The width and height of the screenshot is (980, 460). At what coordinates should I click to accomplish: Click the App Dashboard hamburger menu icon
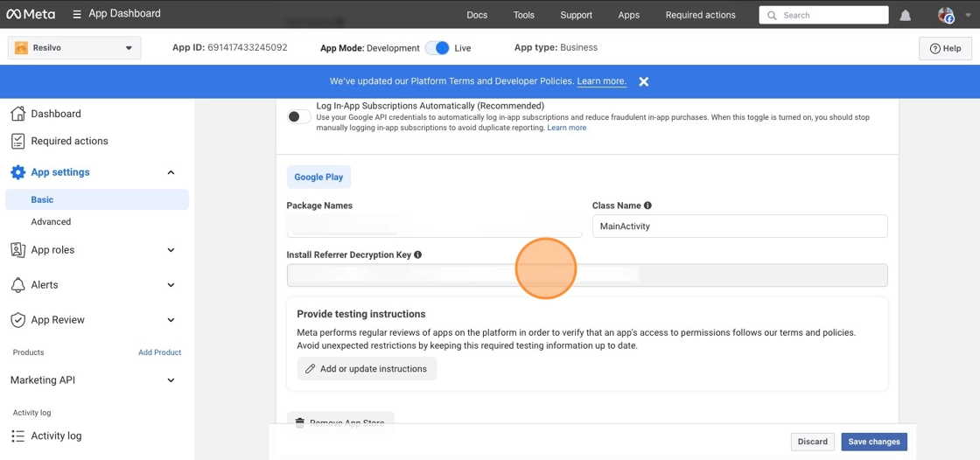(77, 14)
